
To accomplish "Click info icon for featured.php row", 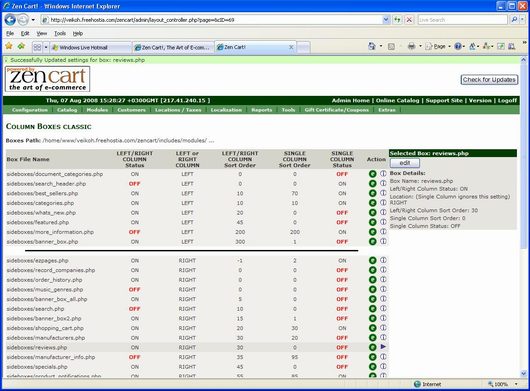I will coord(383,222).
